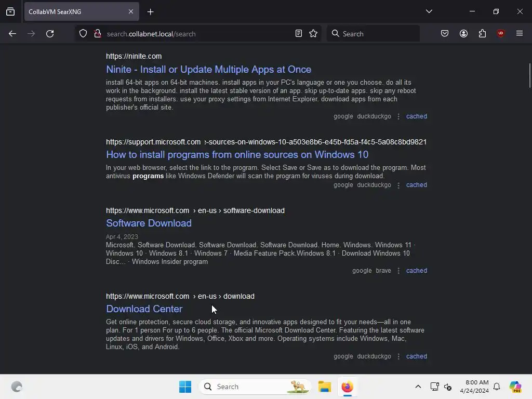532x399 pixels.
Task: Click the Firefox taskbar icon
Action: tap(348, 387)
